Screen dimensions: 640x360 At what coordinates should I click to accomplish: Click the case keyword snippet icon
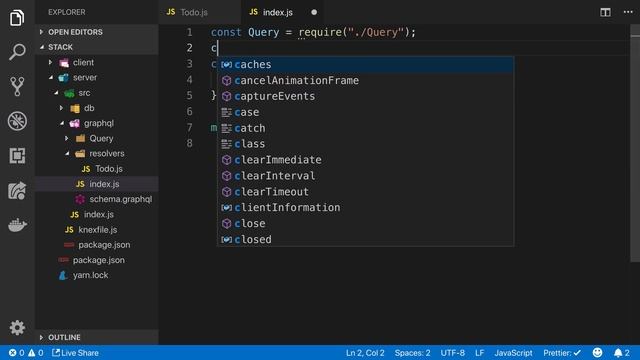(x=227, y=112)
